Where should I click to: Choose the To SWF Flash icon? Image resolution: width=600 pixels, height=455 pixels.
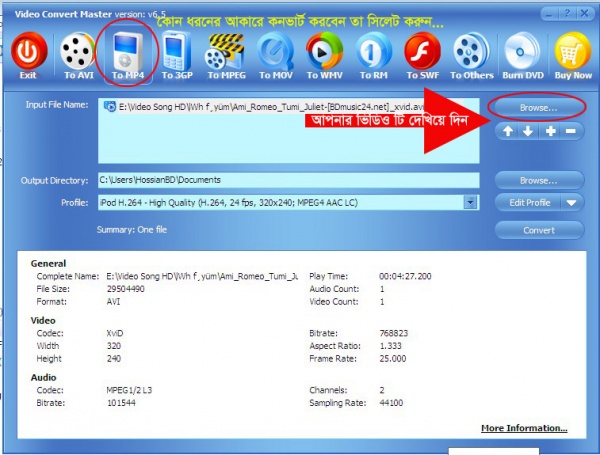[422, 51]
